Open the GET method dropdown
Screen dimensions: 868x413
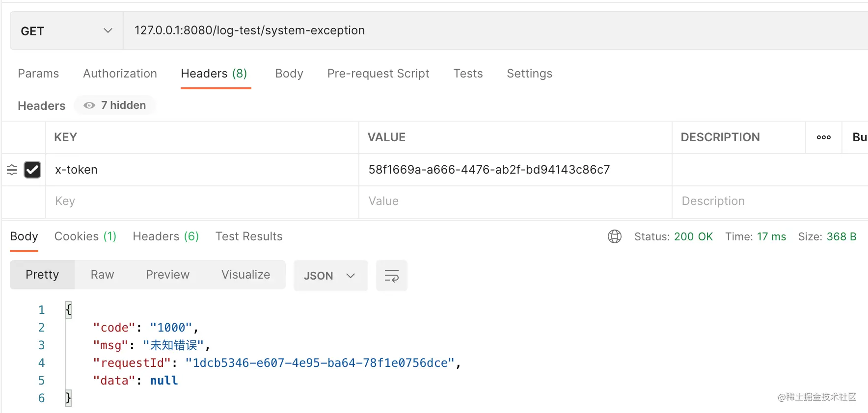coord(66,31)
